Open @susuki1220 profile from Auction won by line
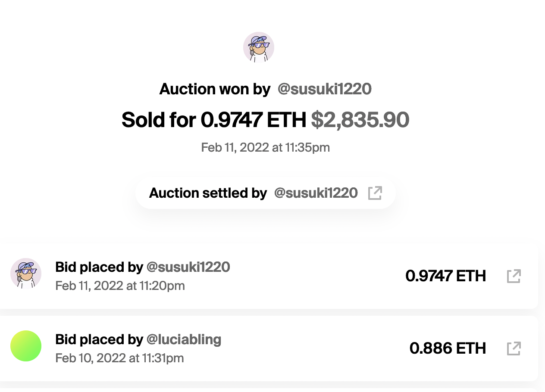 pyautogui.click(x=324, y=89)
